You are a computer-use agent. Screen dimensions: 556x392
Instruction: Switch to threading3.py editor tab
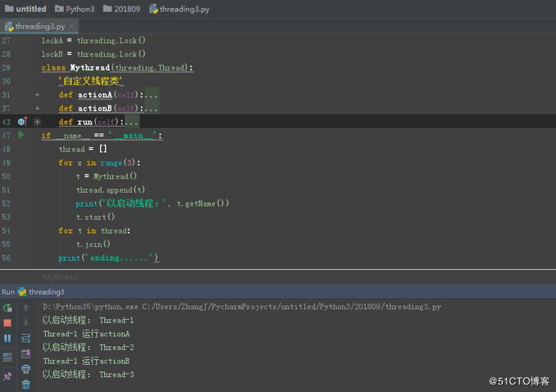pos(40,26)
